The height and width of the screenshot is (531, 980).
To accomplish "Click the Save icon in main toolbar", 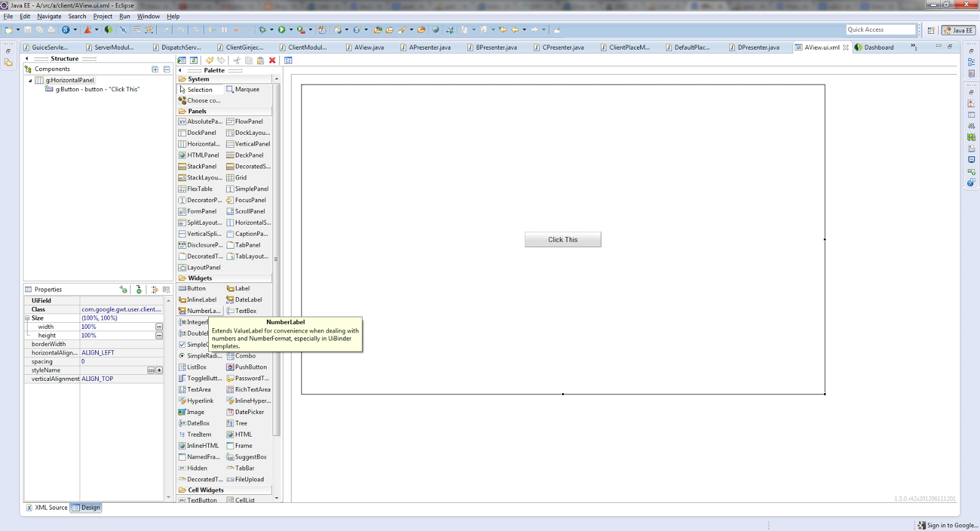I will tap(28, 29).
